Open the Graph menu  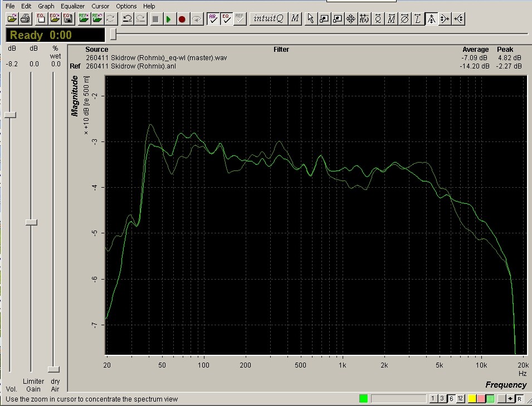[46, 6]
